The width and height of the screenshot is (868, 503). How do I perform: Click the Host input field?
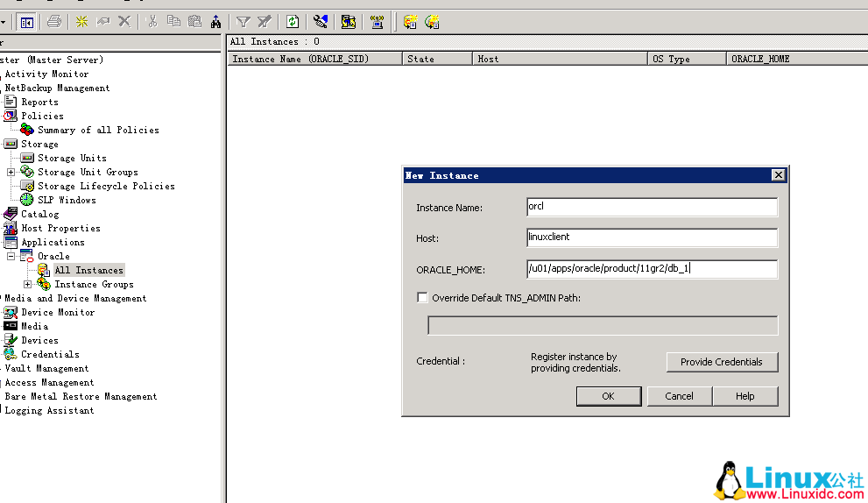pyautogui.click(x=653, y=237)
